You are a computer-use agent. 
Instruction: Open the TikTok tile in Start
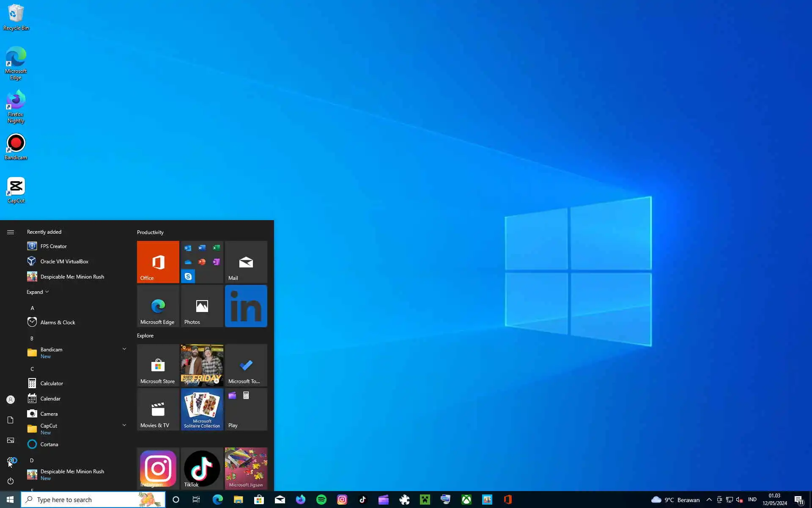[202, 468]
